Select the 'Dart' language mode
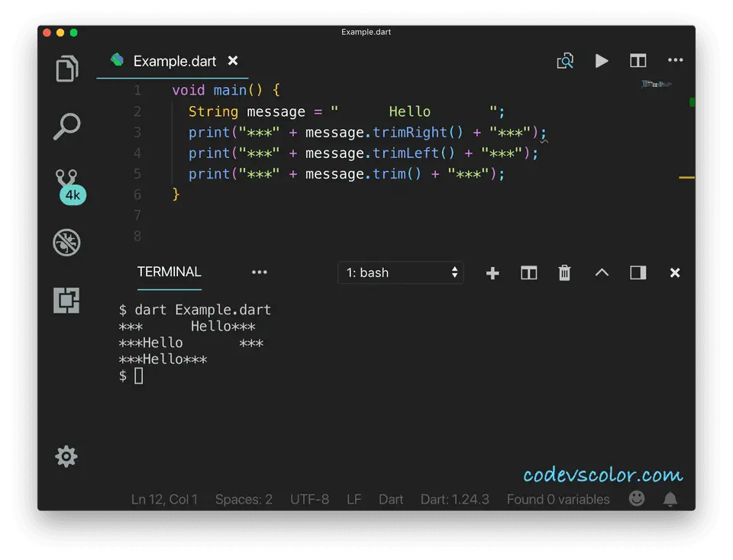This screenshot has width=733, height=560. [x=391, y=499]
